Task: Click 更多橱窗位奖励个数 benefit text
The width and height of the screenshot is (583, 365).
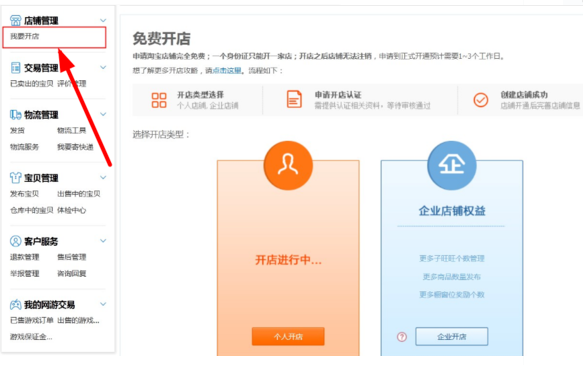Action: [452, 295]
